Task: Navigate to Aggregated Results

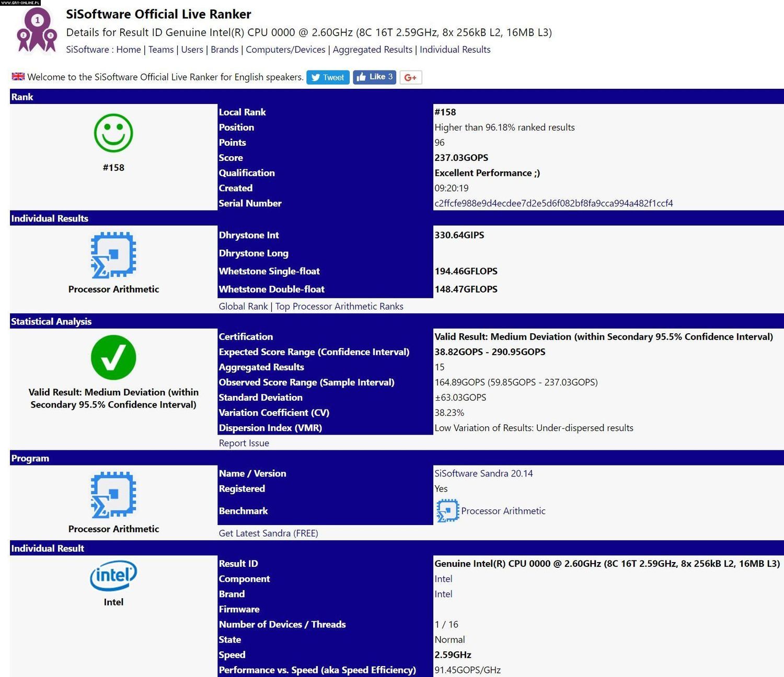Action: click(x=373, y=50)
